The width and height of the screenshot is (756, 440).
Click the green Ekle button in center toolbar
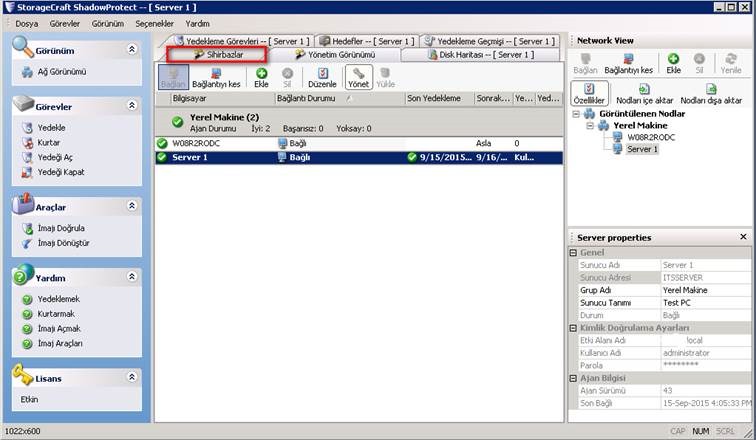click(261, 78)
